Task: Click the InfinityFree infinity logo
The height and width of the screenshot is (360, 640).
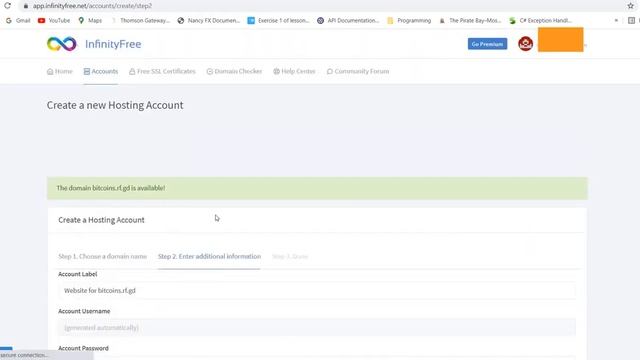Action: coord(62,44)
